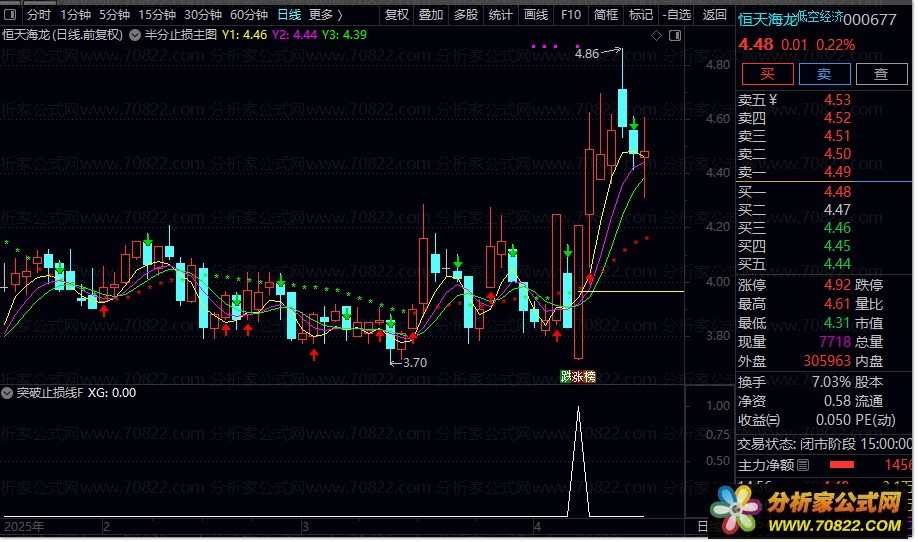Click the 2025年 timeline label
918x542 pixels.
coord(23,527)
